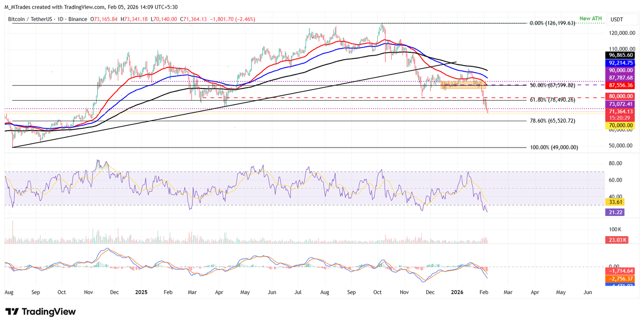
Task: Click the 2025 year label on time axis
Action: [142, 291]
